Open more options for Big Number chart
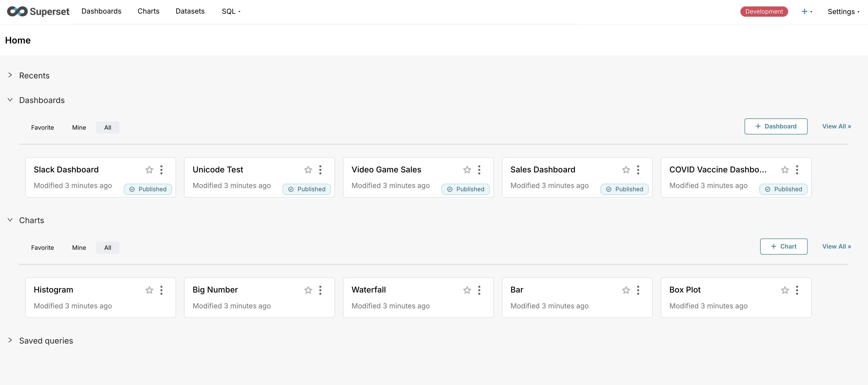 click(x=320, y=290)
